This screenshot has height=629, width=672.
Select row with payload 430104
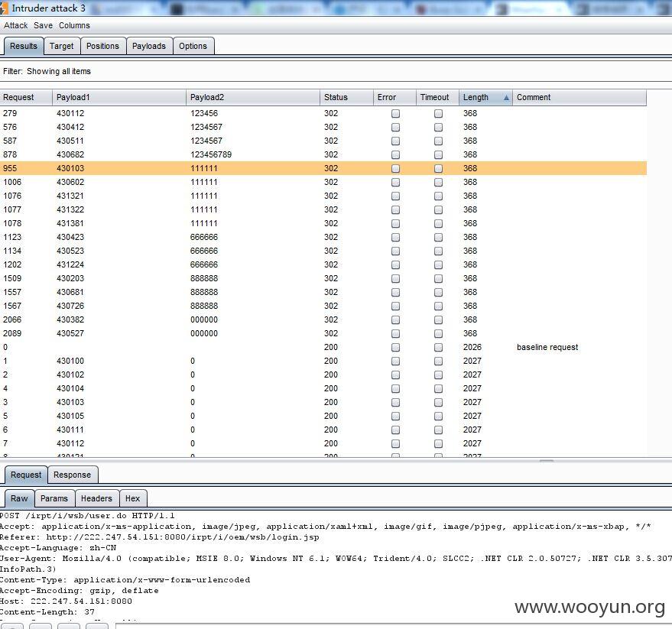click(323, 388)
